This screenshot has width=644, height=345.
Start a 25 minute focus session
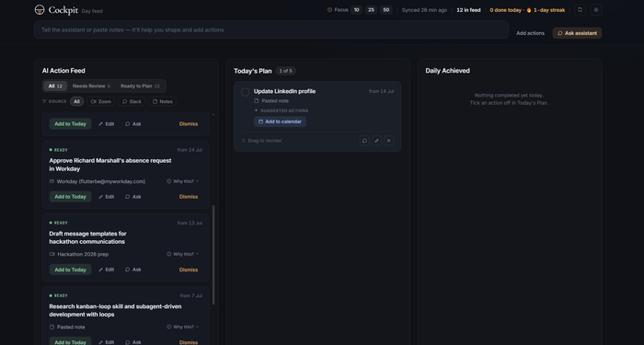[371, 10]
